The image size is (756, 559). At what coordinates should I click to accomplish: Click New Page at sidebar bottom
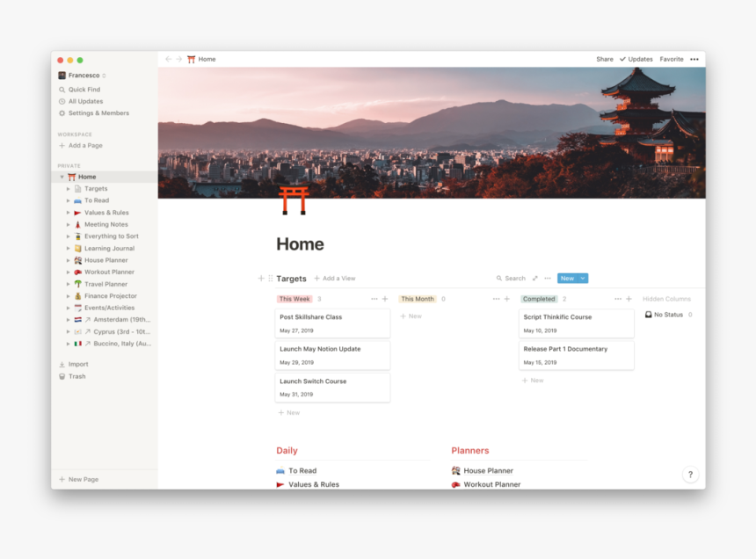coord(78,479)
